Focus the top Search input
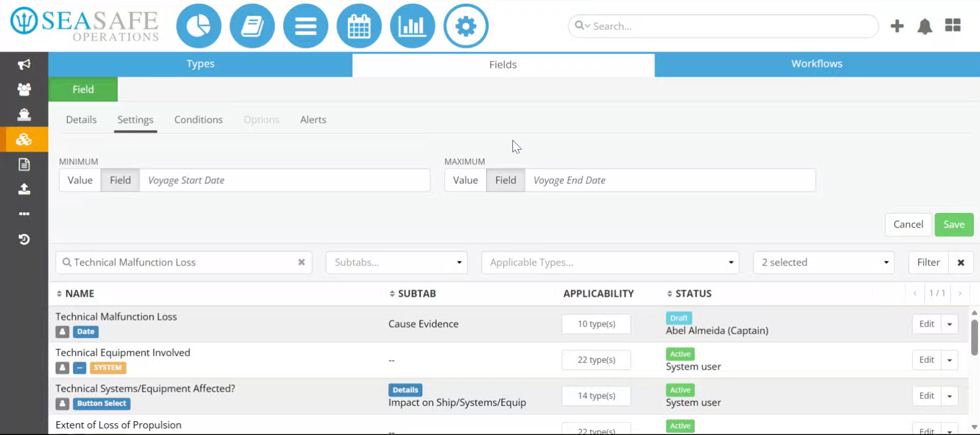Screen dimensions: 980x435 click(723, 26)
